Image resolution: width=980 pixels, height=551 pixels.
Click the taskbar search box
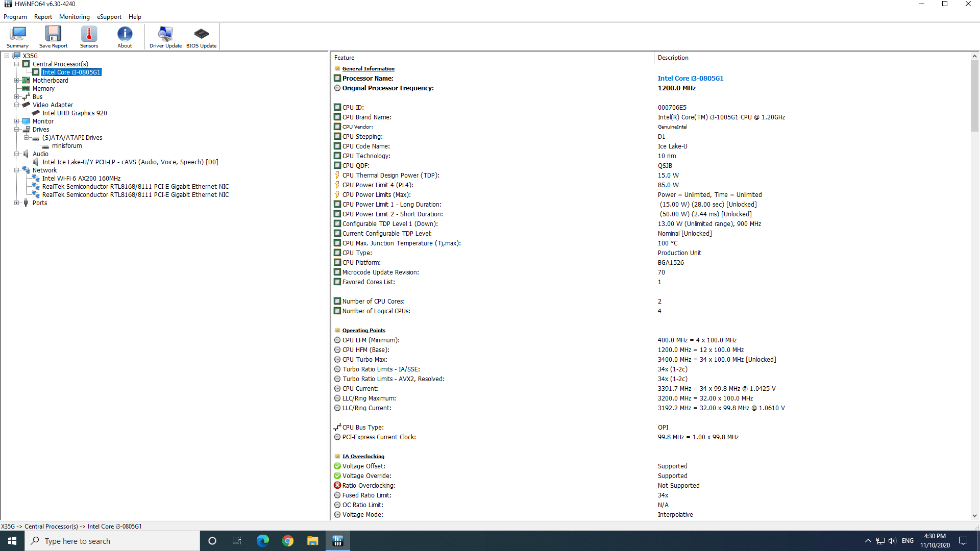pyautogui.click(x=112, y=541)
